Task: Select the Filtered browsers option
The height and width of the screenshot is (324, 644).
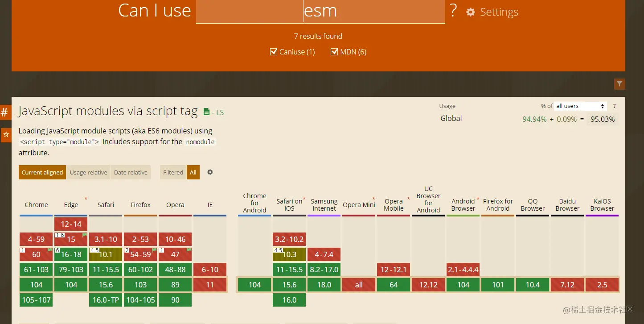Action: pyautogui.click(x=173, y=172)
